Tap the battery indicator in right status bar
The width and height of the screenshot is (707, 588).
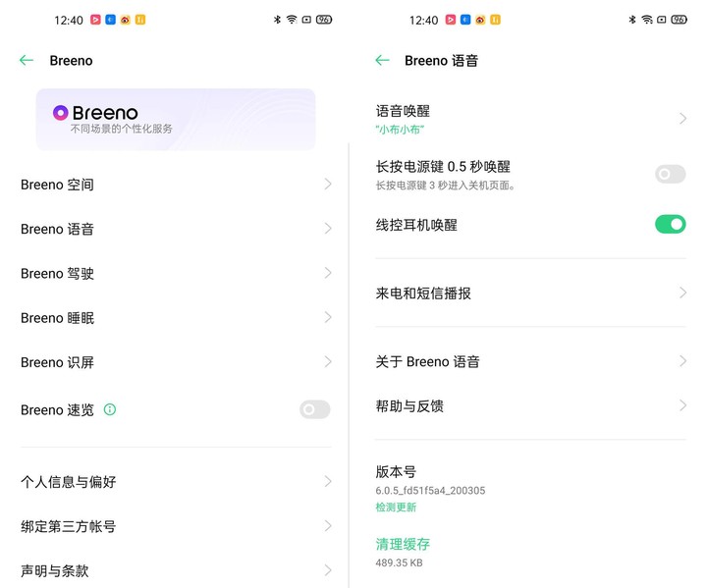(680, 20)
